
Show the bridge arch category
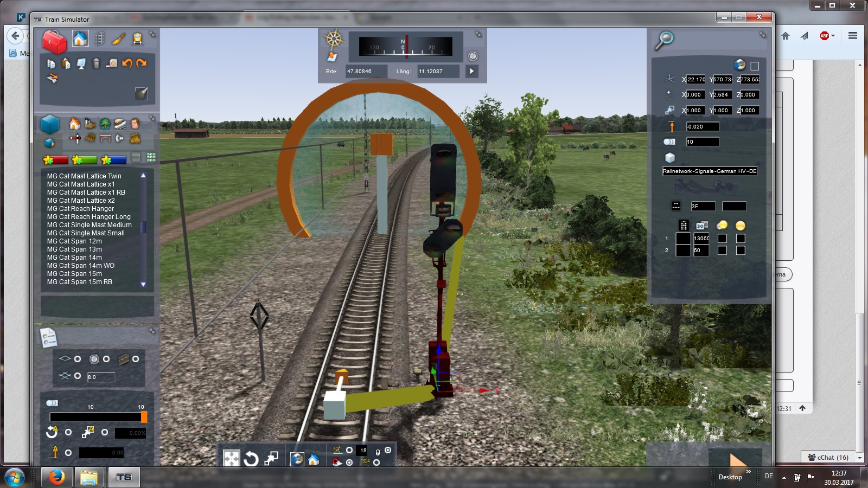click(x=105, y=139)
